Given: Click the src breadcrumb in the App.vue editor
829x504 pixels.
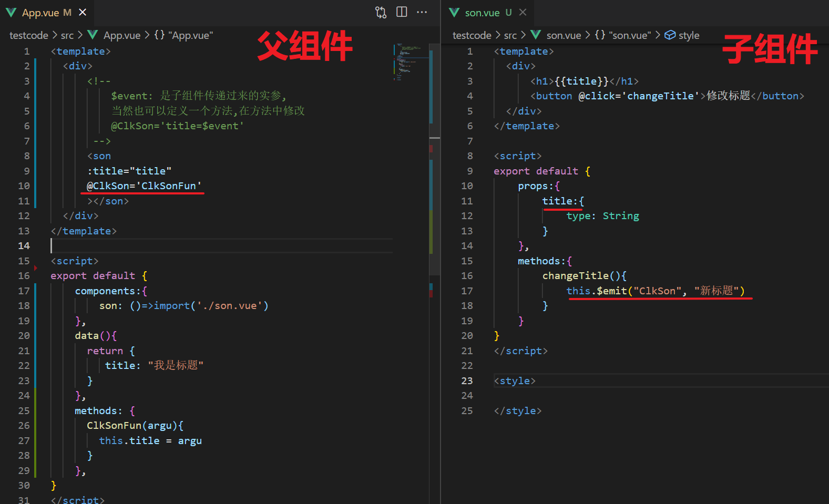Looking at the screenshot, I should pyautogui.click(x=67, y=35).
